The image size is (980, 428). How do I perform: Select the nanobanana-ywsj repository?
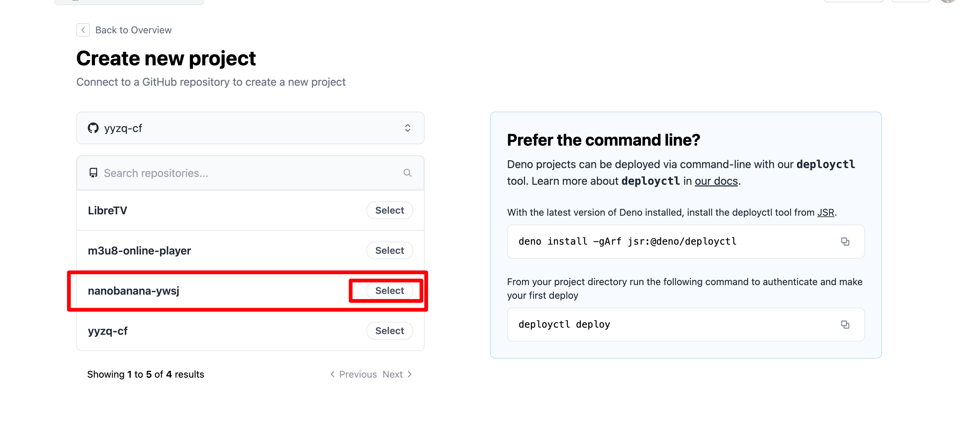pos(389,291)
